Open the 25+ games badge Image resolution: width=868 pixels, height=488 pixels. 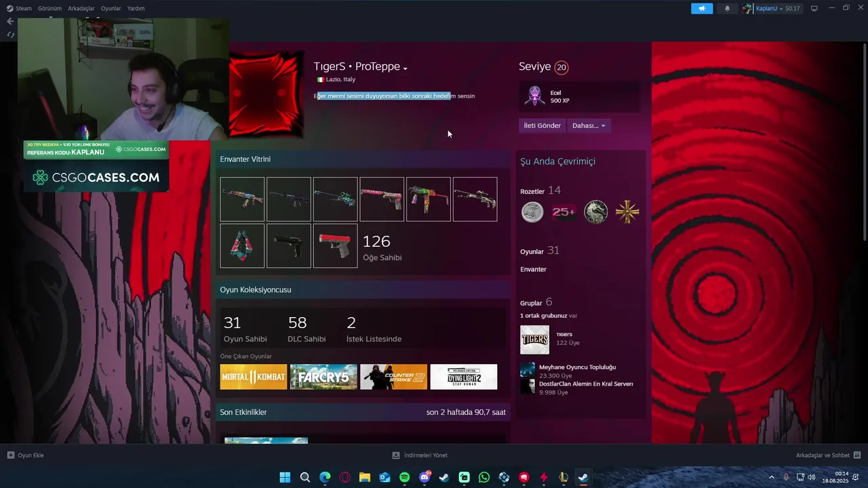[564, 212]
